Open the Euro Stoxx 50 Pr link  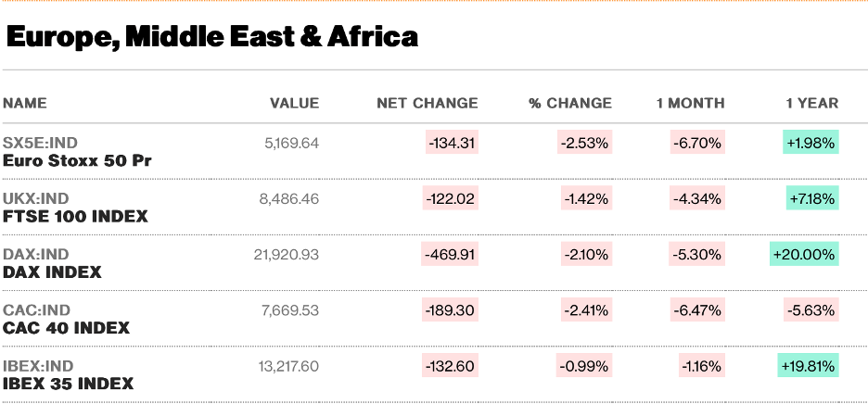77,160
